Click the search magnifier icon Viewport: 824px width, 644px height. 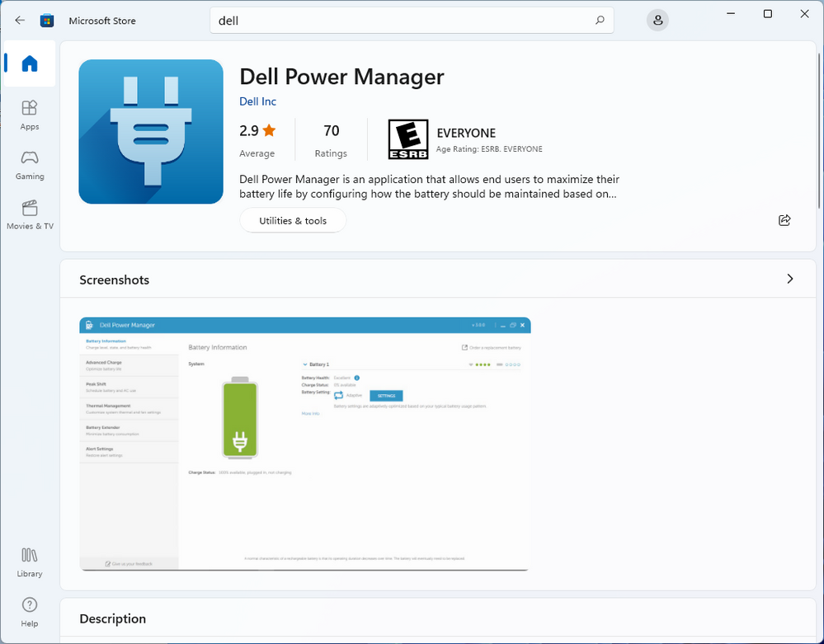tap(600, 21)
